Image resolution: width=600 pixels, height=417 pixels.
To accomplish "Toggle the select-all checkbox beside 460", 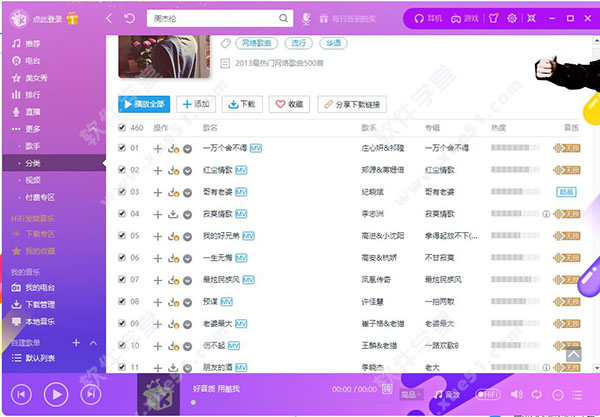I will pos(122,127).
